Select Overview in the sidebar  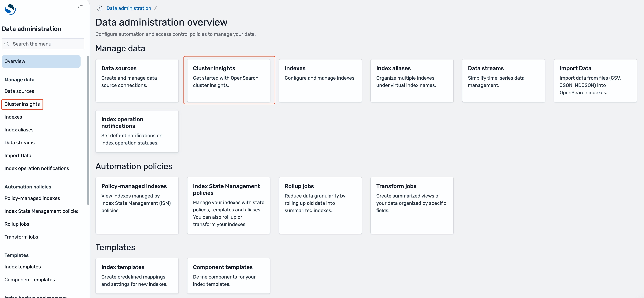click(x=41, y=61)
